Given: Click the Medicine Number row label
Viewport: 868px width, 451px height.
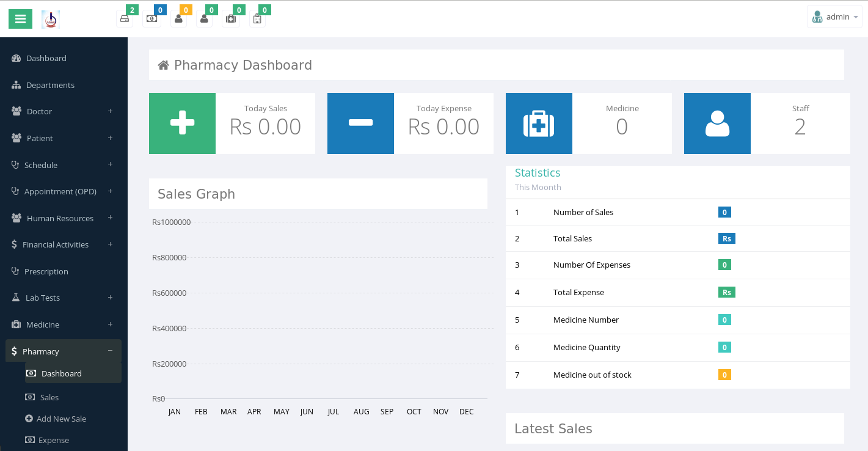Looking at the screenshot, I should 586,320.
